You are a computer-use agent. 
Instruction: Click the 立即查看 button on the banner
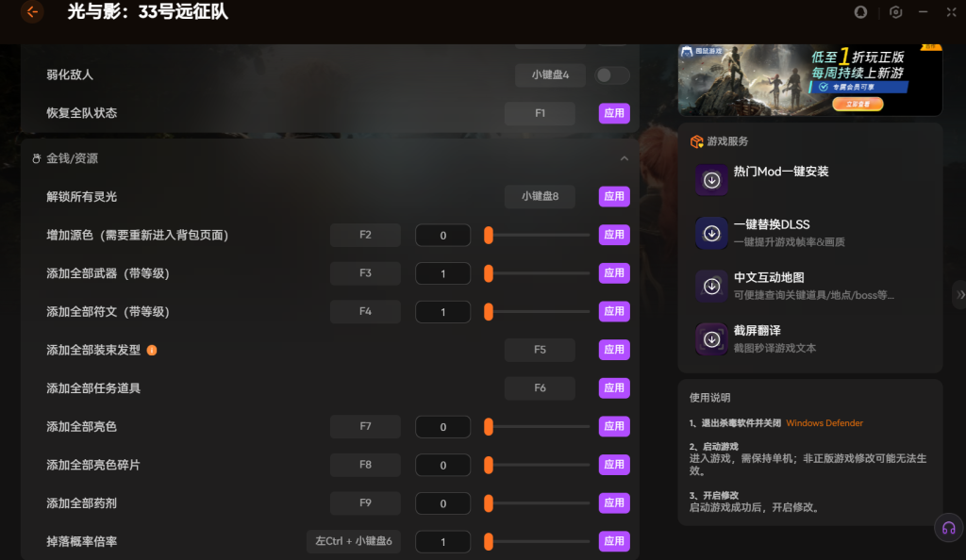[858, 104]
